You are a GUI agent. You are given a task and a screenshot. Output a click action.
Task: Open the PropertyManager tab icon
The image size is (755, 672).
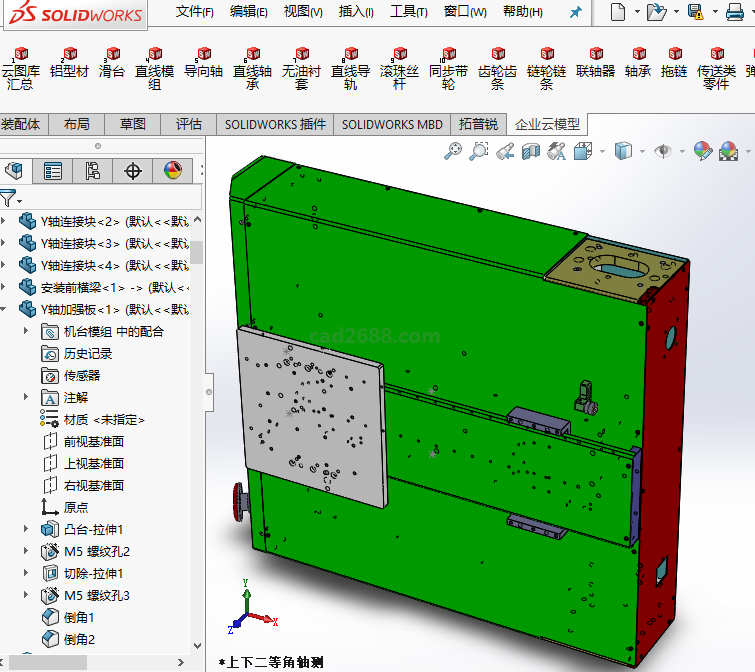52,171
